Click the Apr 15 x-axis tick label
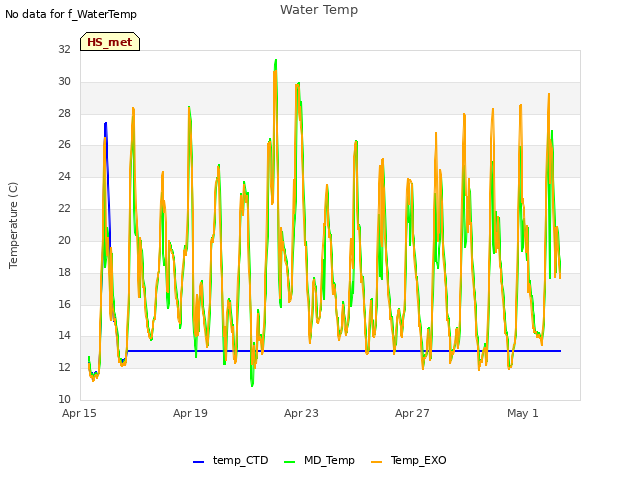The width and height of the screenshot is (640, 480). 79,413
